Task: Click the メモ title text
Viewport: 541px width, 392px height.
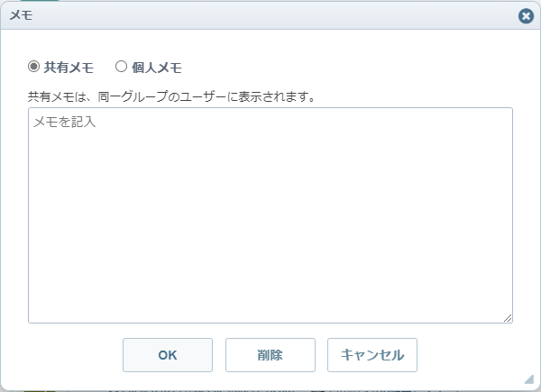Action: click(21, 15)
